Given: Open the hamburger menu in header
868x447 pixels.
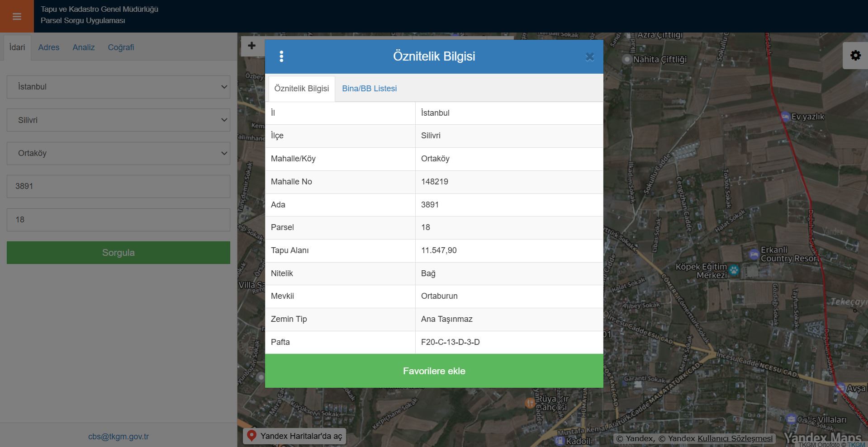Looking at the screenshot, I should [x=17, y=16].
